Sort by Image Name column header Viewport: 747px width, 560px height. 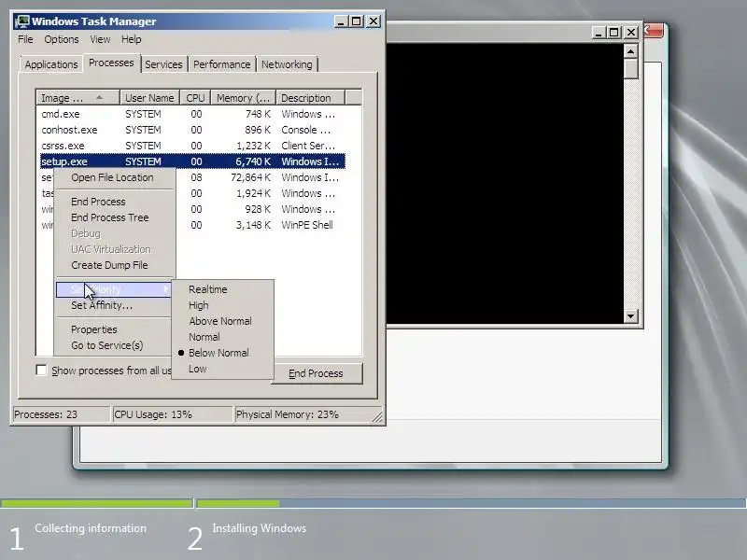pos(78,98)
